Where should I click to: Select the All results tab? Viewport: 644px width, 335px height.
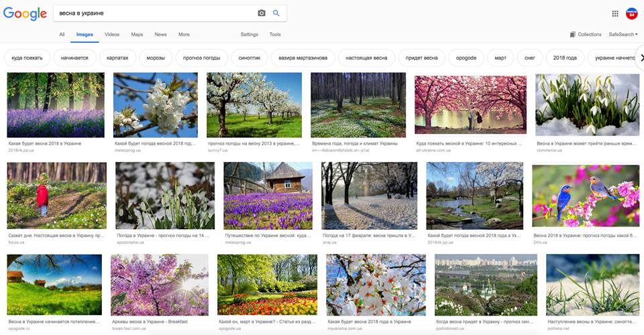(x=62, y=34)
